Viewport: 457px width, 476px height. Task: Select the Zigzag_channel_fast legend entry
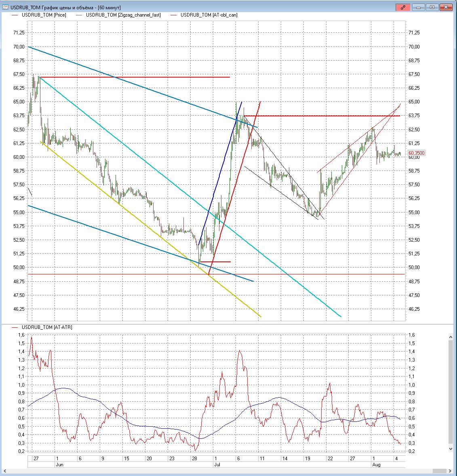point(123,15)
